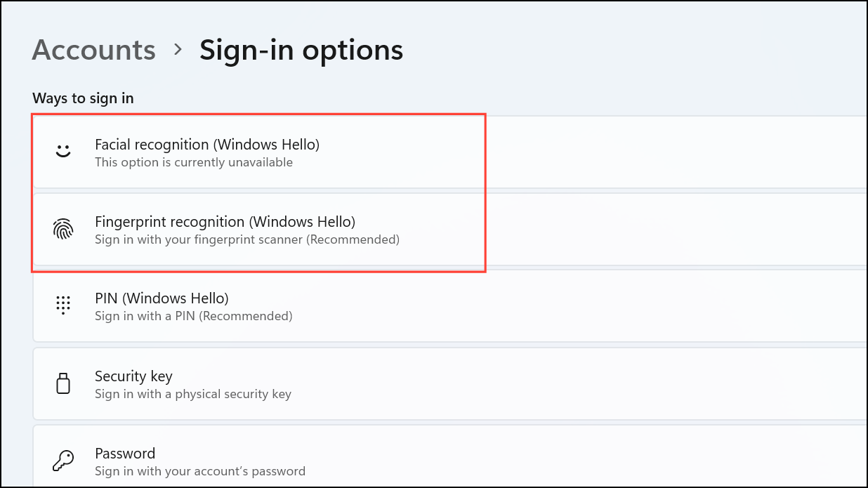Screen dimensions: 868x488
Task: Click 'This option is currently unavailable' text
Action: [194, 162]
